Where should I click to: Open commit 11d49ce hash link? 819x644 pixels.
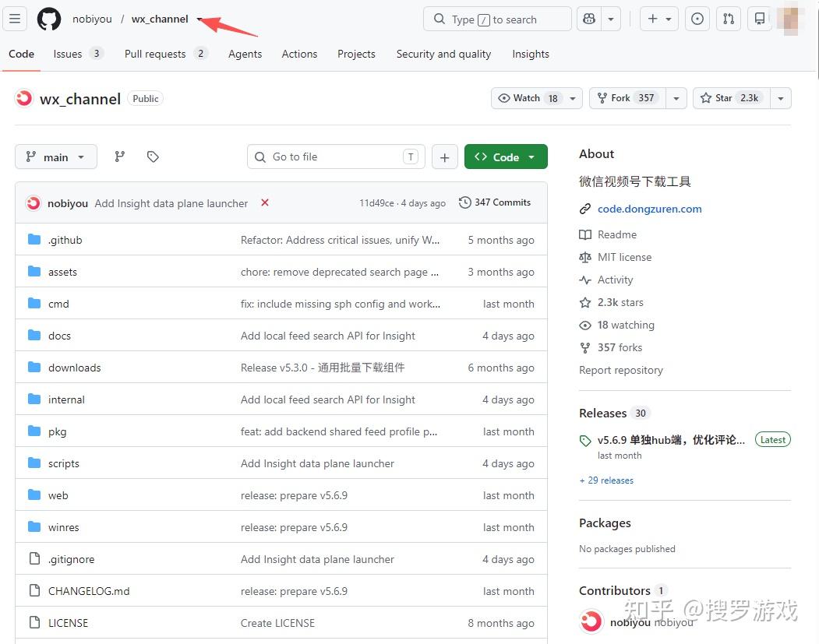point(376,203)
